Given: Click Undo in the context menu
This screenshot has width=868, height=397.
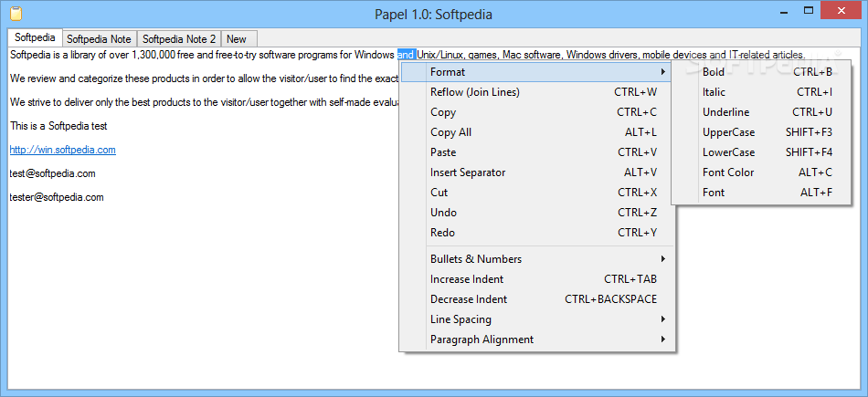Looking at the screenshot, I should (x=535, y=213).
